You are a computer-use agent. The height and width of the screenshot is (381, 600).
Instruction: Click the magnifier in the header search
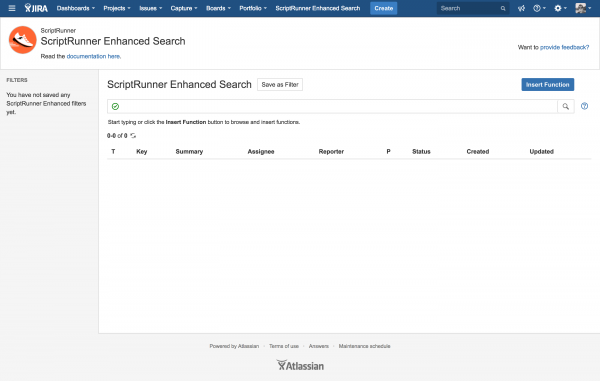click(503, 8)
